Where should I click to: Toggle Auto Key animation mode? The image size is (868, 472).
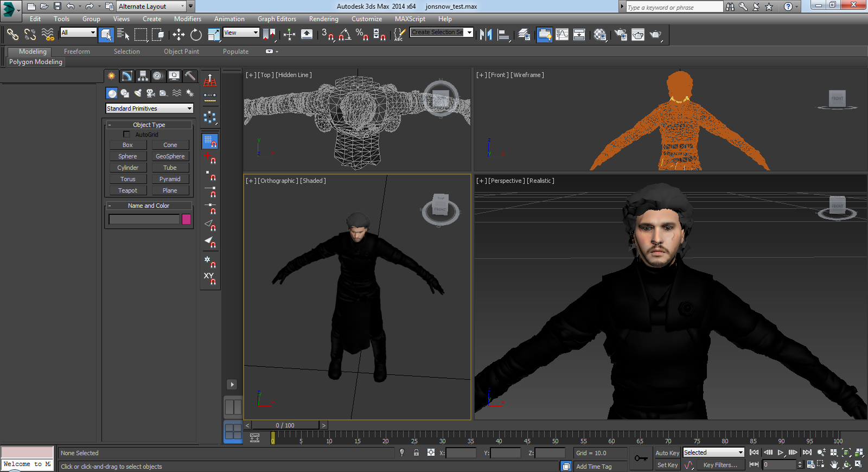click(667, 453)
